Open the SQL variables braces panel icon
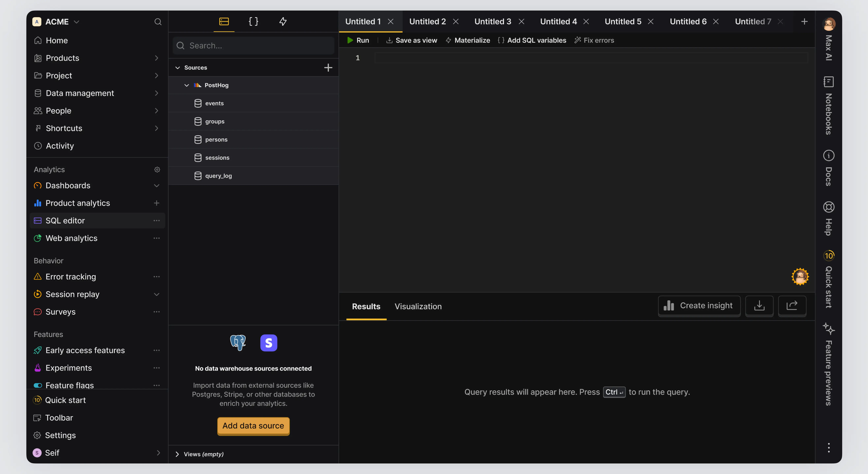The image size is (868, 474). click(253, 22)
